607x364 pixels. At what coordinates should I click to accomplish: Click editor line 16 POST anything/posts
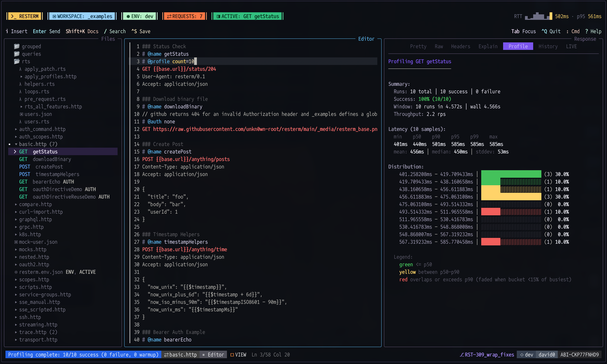click(x=186, y=159)
